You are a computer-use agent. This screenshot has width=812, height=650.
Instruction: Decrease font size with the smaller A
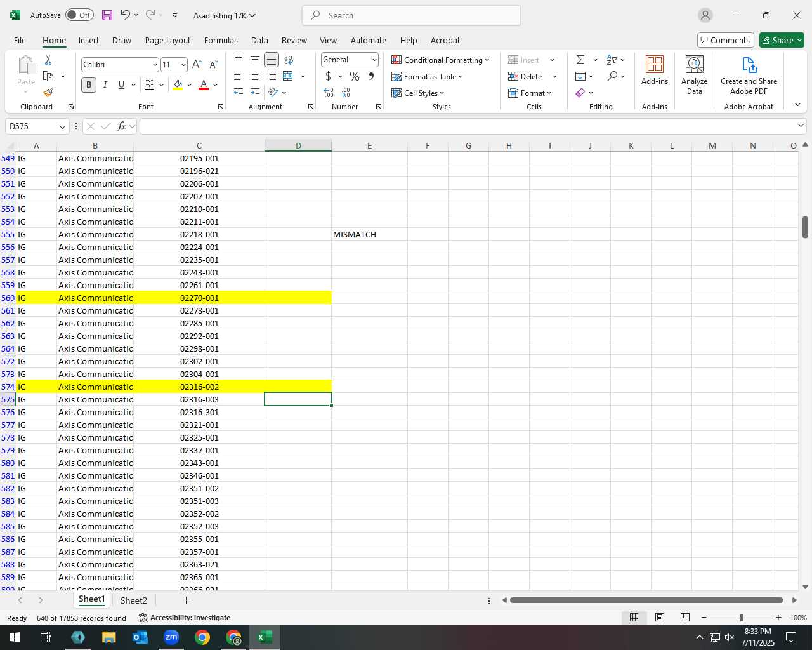tap(213, 65)
